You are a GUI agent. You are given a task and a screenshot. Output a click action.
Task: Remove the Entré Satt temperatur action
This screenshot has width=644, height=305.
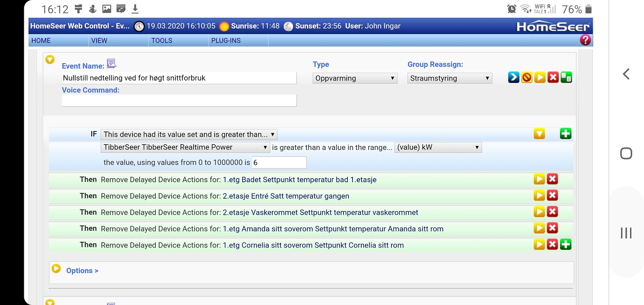552,195
